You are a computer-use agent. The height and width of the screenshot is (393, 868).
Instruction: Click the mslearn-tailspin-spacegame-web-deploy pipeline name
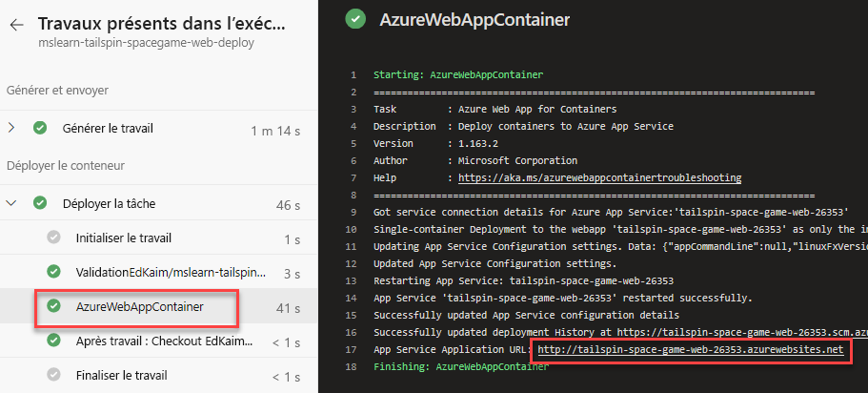click(x=146, y=43)
